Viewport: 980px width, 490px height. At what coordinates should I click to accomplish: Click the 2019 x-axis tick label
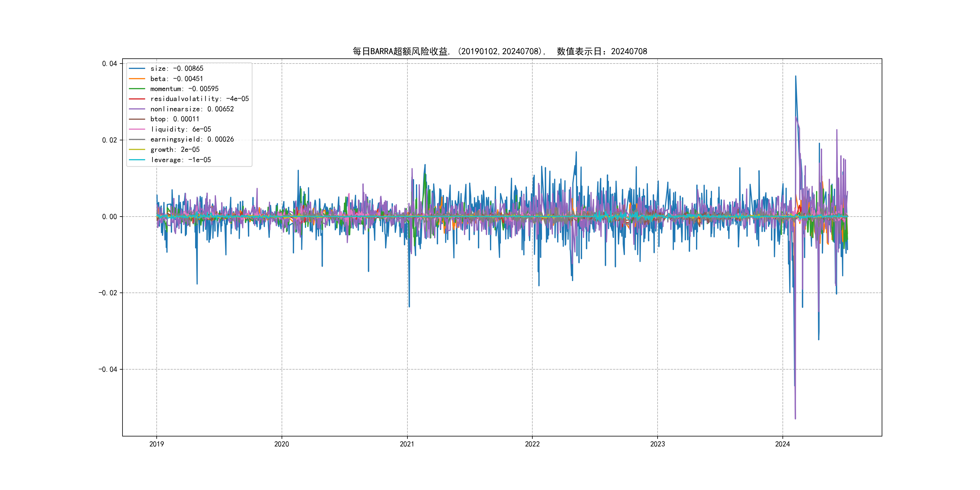click(156, 444)
